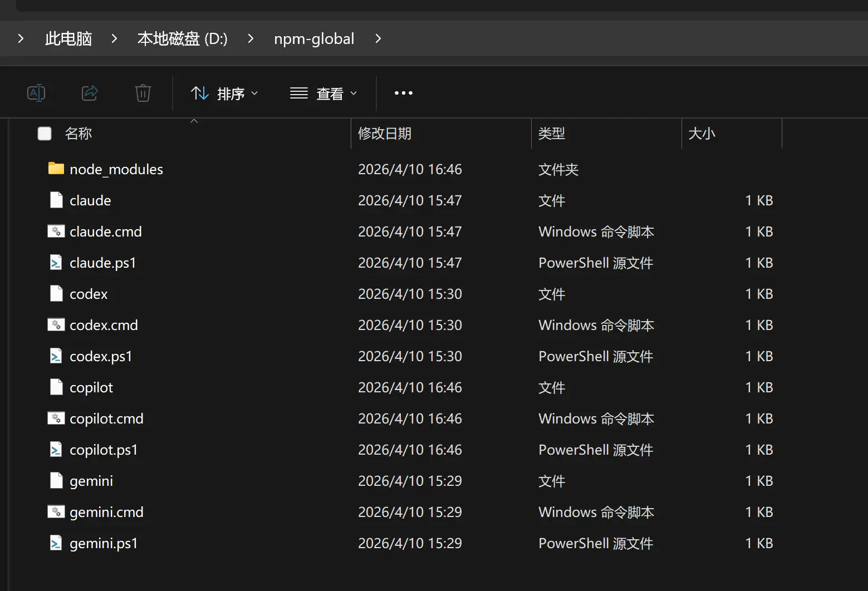This screenshot has height=591, width=868.
Task: Select the claude.cmd script icon
Action: click(x=56, y=231)
